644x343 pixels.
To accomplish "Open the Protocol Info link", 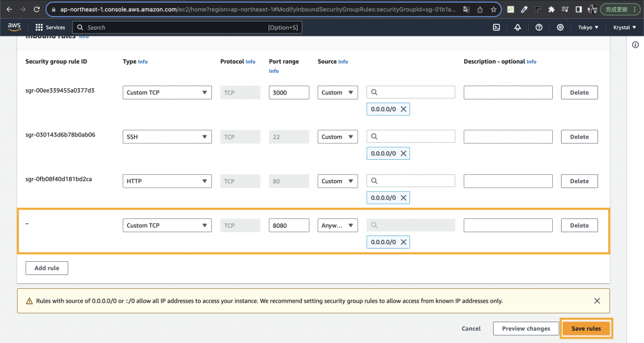I will [250, 62].
